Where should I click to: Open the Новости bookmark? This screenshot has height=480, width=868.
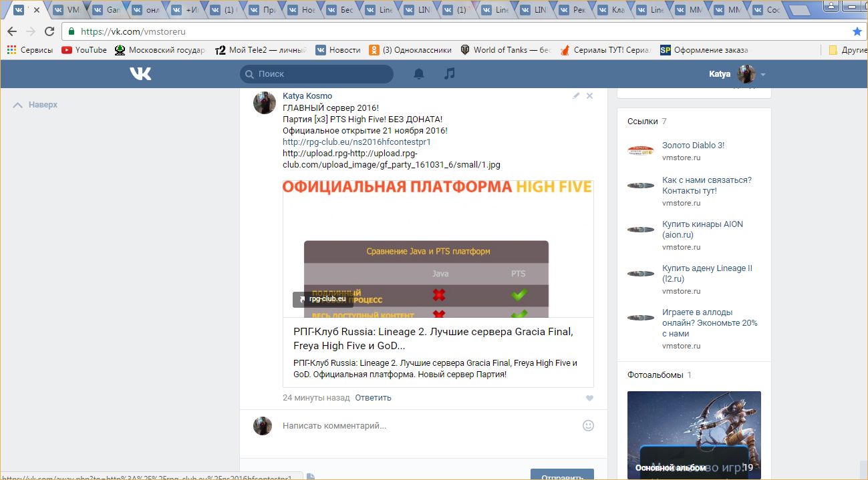338,50
